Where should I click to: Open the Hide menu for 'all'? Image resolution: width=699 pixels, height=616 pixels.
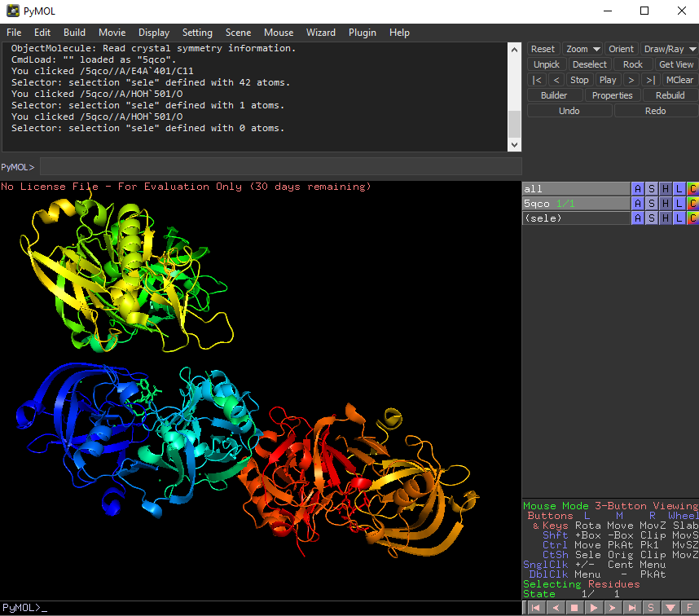(x=665, y=189)
